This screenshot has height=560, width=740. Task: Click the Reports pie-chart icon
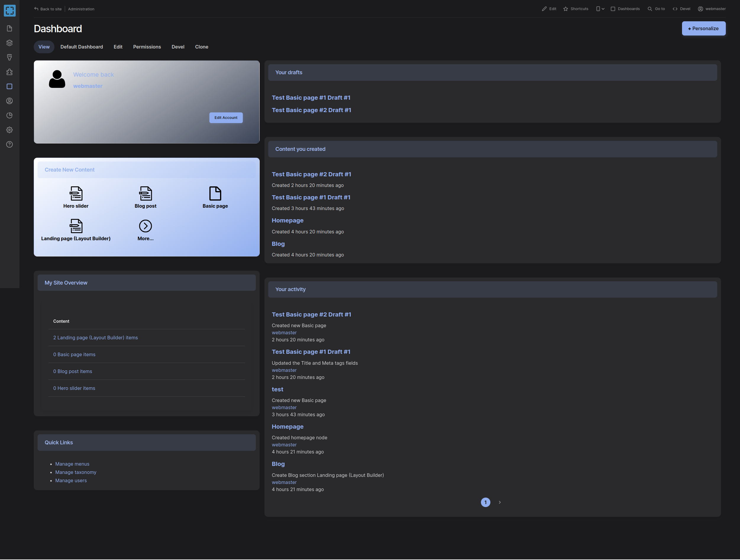tap(9, 115)
